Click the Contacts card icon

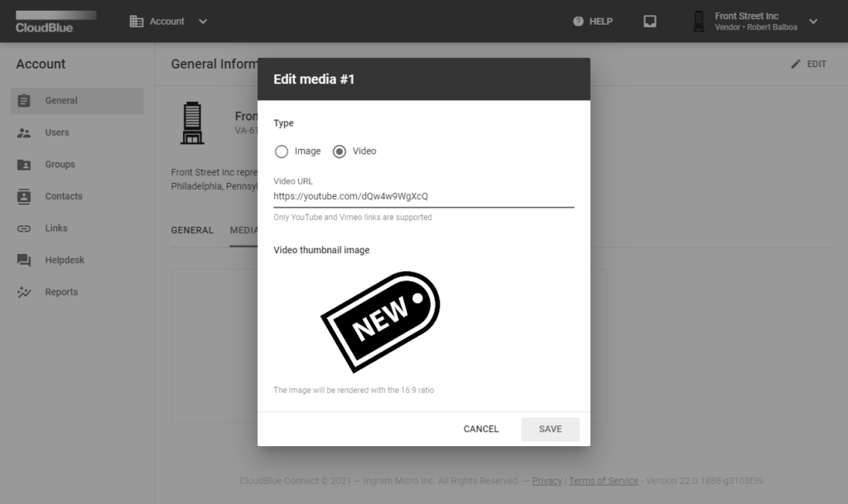point(24,196)
